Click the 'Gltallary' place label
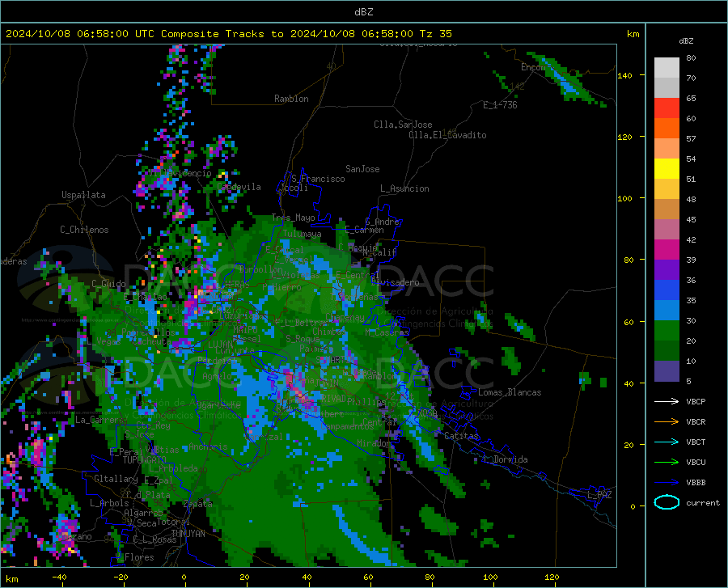728x588 pixels. click(116, 479)
